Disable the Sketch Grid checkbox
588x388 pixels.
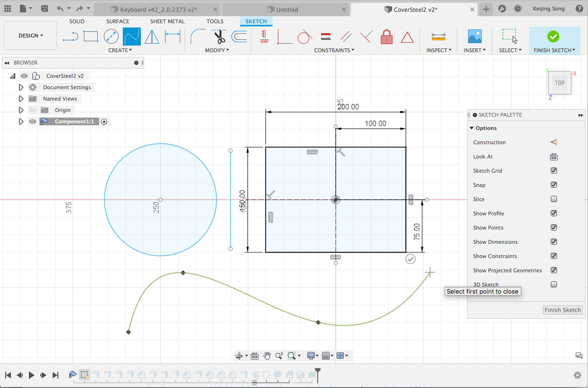pos(553,171)
